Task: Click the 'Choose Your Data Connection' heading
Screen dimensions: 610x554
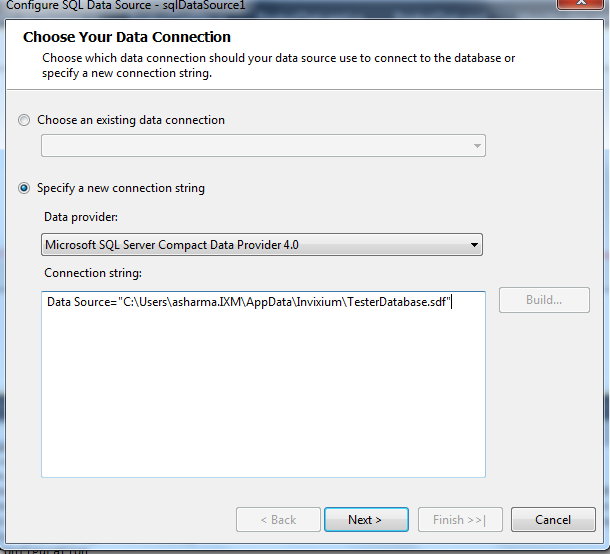Action: click(x=126, y=38)
